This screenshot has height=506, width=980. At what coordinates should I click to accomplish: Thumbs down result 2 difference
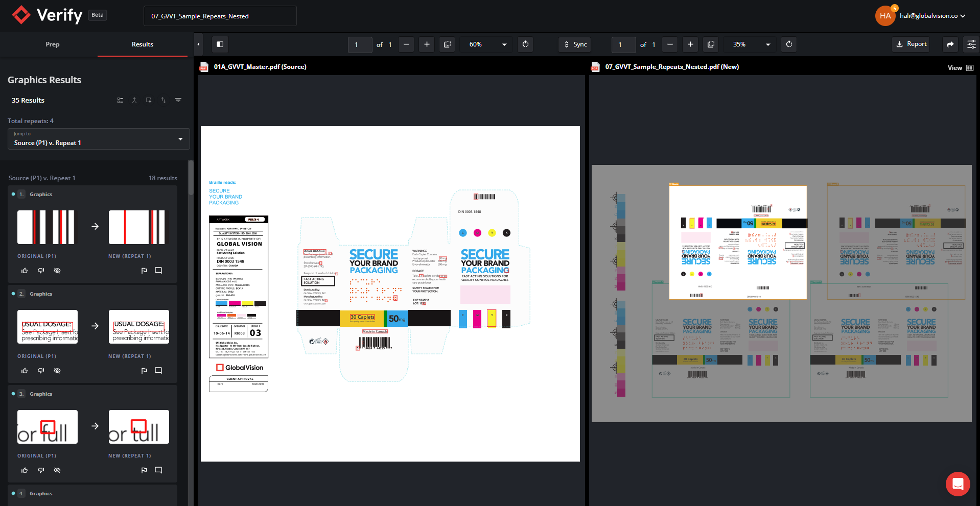click(x=41, y=371)
